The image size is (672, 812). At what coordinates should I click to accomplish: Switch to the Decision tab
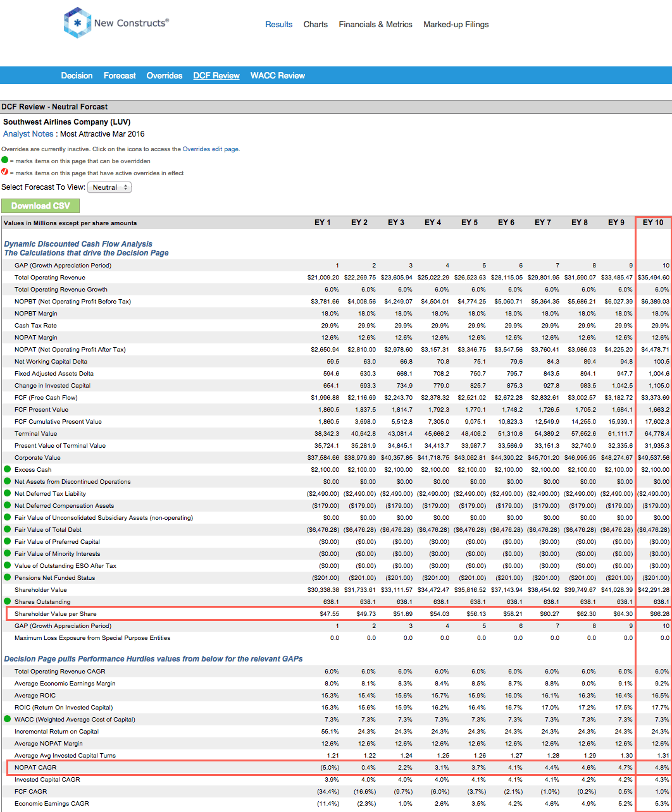pyautogui.click(x=77, y=75)
